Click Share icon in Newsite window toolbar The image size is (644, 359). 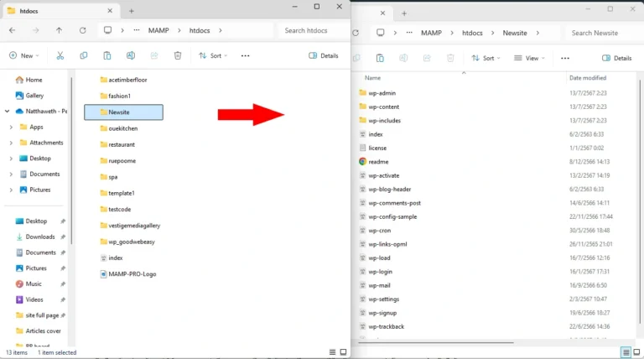(x=427, y=58)
